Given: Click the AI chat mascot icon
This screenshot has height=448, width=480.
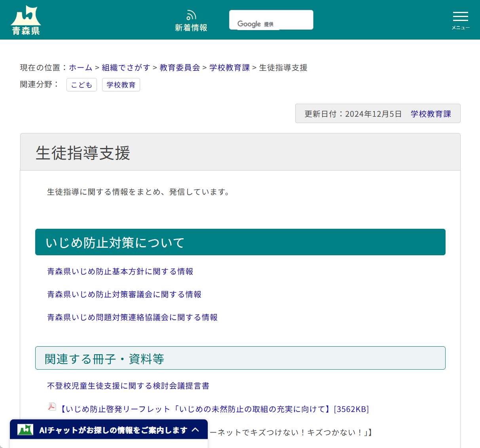Looking at the screenshot, I should (x=25, y=429).
